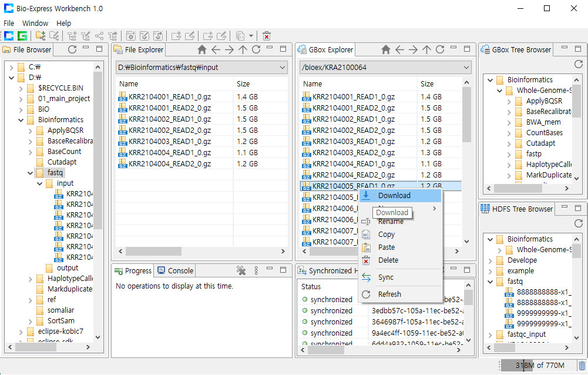Go forward in GBox Explorer panel
Screen dimensions: 588x375
click(x=413, y=49)
